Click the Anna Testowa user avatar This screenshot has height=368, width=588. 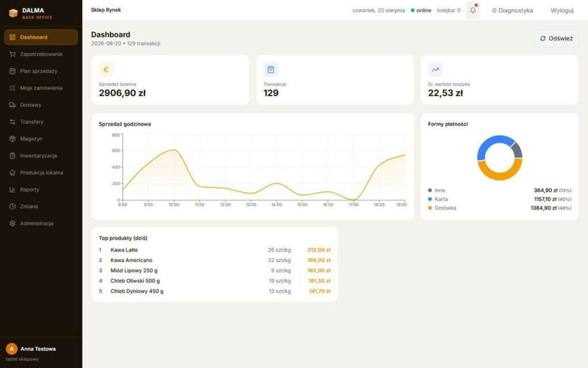[11, 349]
